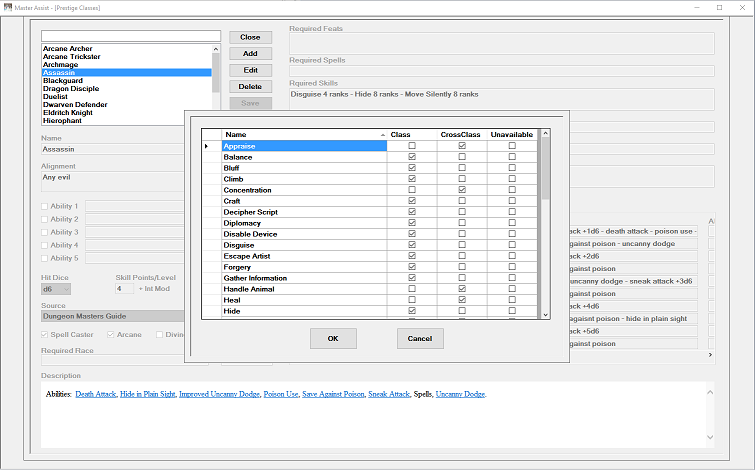
Task: Uncheck the Class checkbox for Hide
Action: point(412,311)
